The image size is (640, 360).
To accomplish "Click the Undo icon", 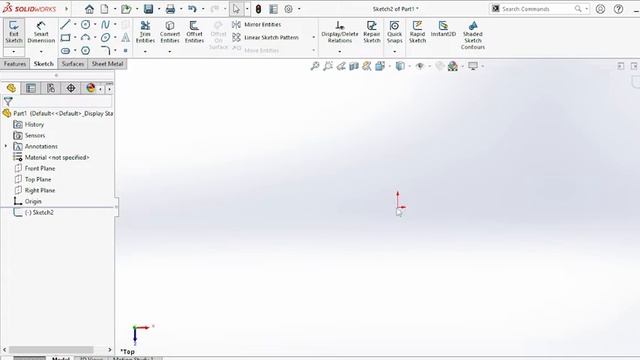I will point(192,9).
